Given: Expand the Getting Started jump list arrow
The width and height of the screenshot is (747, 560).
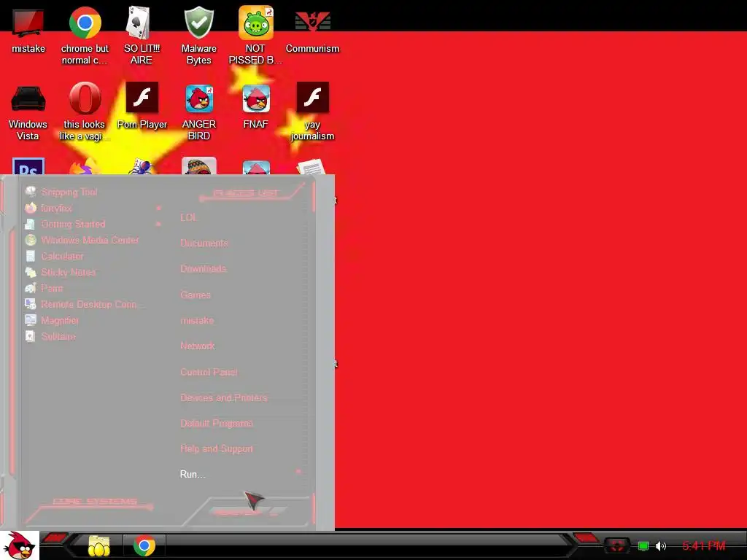Looking at the screenshot, I should [158, 224].
